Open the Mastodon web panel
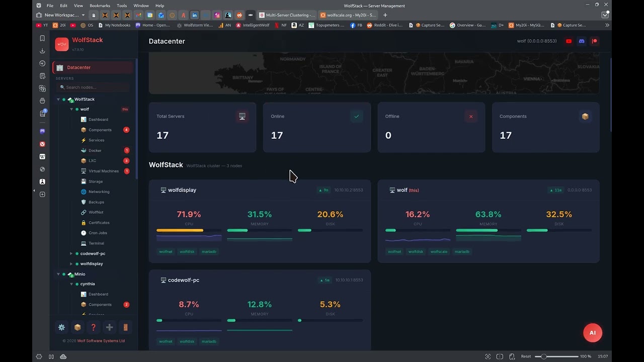Viewport: 644px width, 362px height. 42,131
